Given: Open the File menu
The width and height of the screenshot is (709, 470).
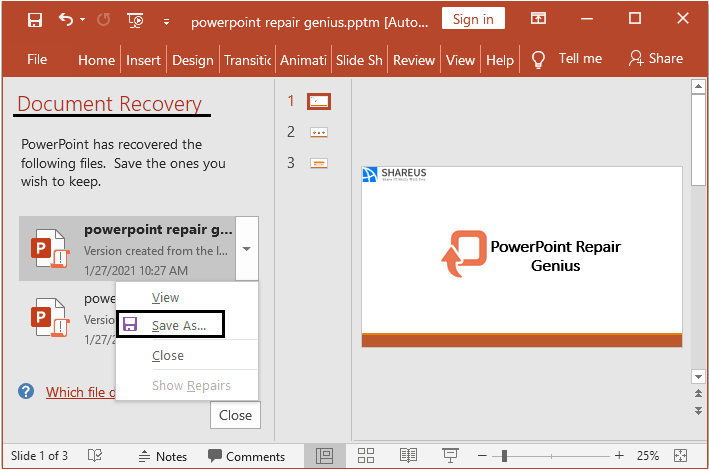Looking at the screenshot, I should click(37, 59).
